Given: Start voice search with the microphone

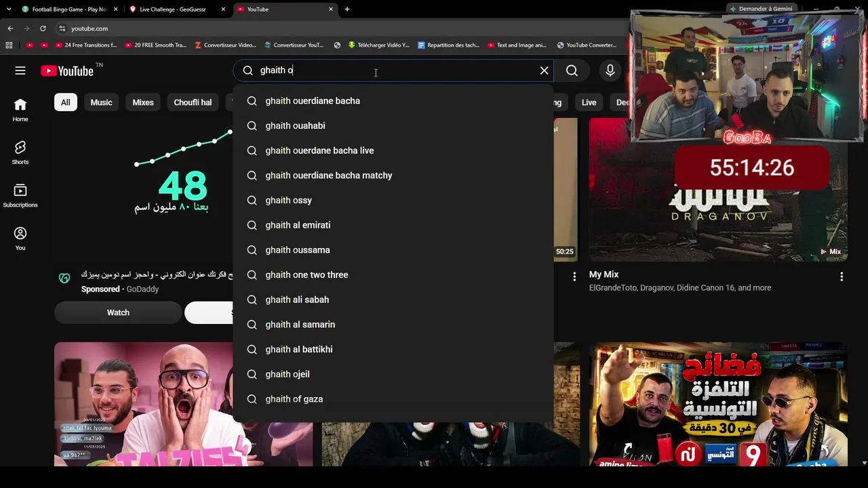Looking at the screenshot, I should 610,70.
